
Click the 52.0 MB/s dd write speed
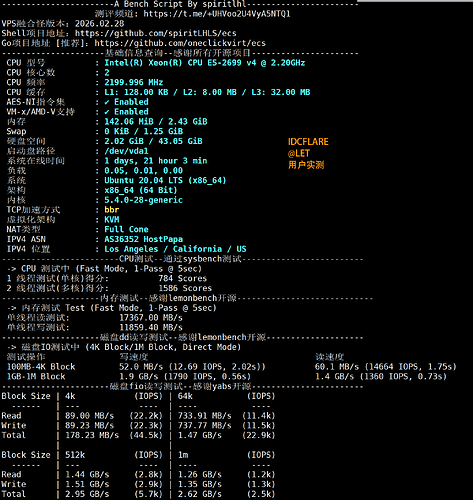click(x=141, y=367)
